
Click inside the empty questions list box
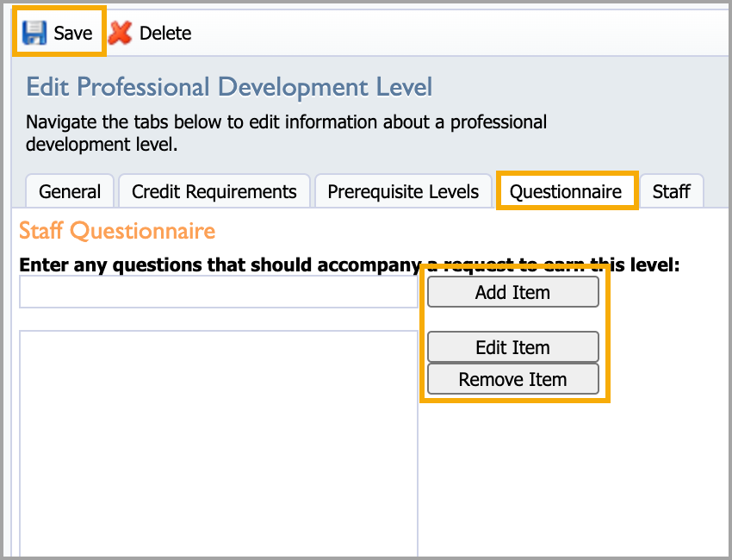tap(219, 443)
